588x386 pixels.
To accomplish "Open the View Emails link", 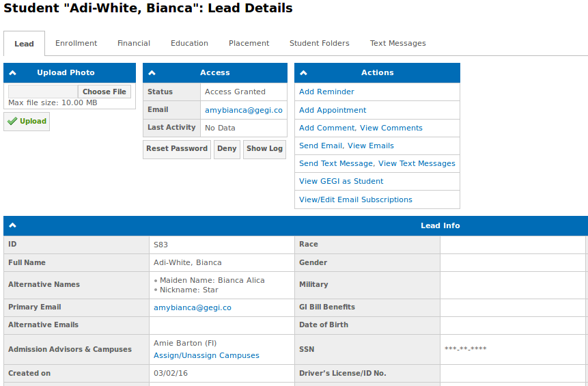I will click(x=370, y=146).
